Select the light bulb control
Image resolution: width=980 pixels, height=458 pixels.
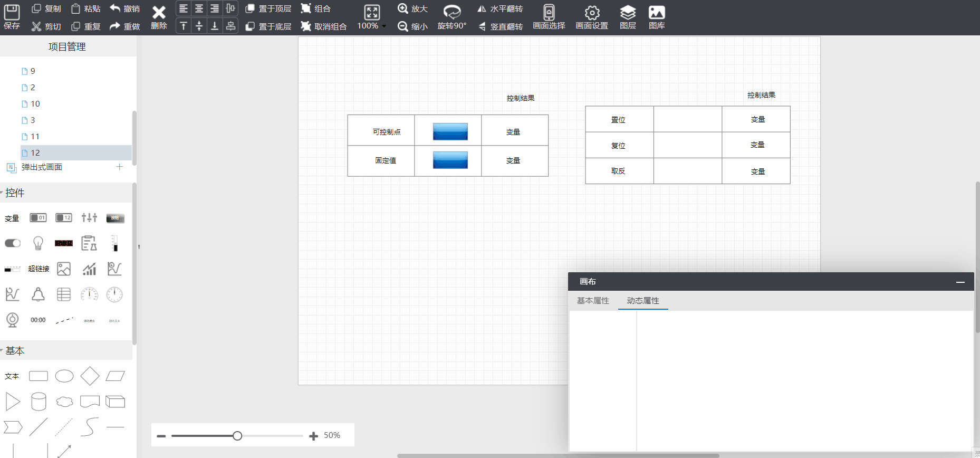(38, 243)
